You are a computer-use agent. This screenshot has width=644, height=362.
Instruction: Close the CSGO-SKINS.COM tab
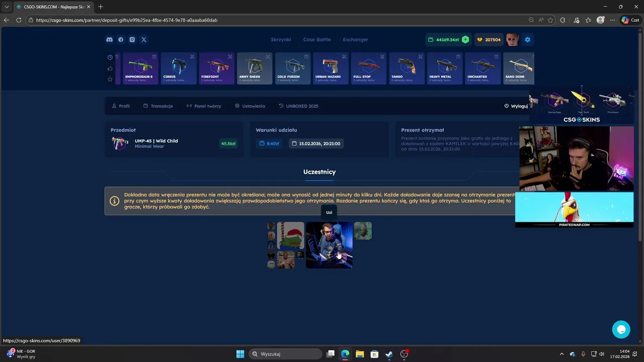pos(89,7)
